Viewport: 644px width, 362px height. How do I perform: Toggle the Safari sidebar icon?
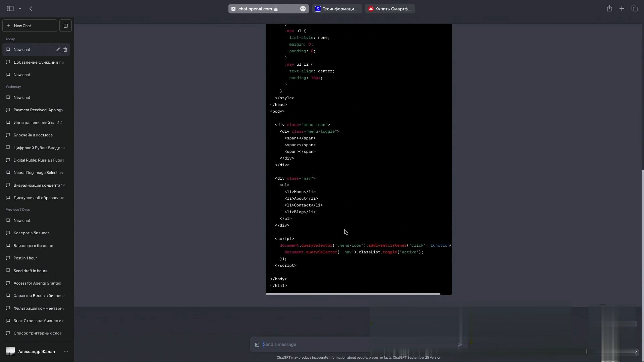click(10, 9)
